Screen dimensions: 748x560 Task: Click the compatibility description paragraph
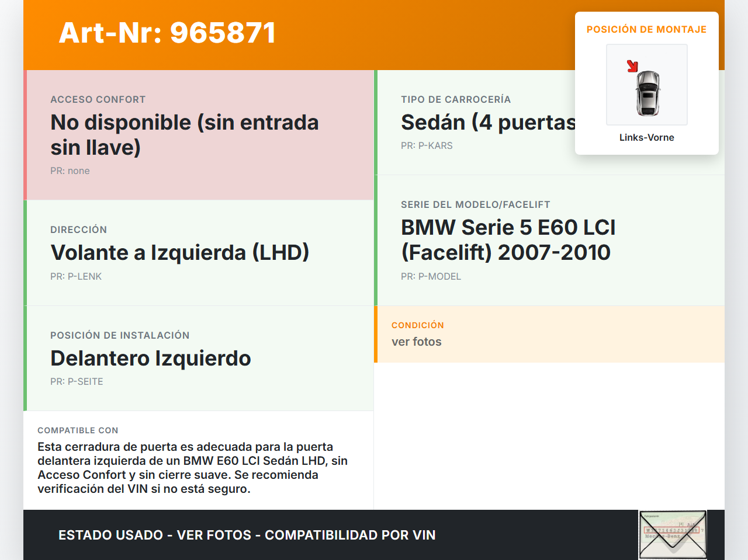(193, 468)
